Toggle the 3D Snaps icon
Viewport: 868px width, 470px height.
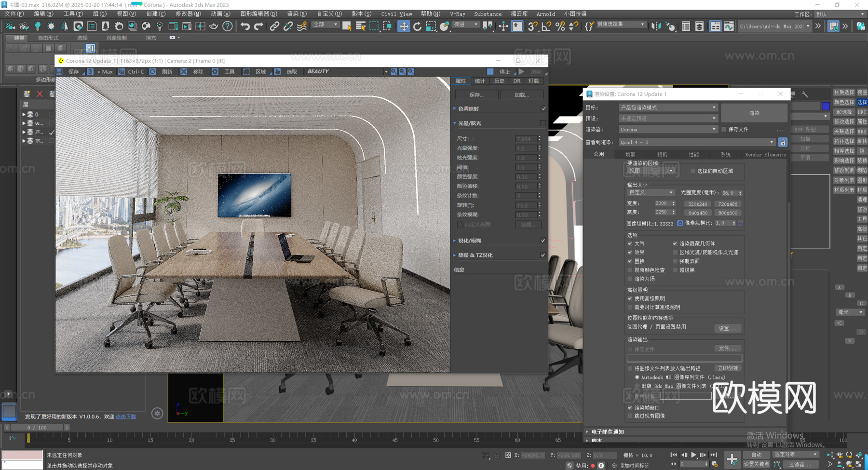pyautogui.click(x=532, y=26)
